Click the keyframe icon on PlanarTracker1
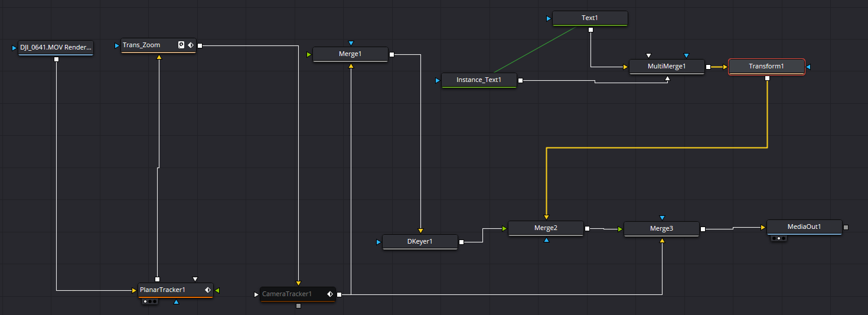Image resolution: width=868 pixels, height=315 pixels. 208,290
